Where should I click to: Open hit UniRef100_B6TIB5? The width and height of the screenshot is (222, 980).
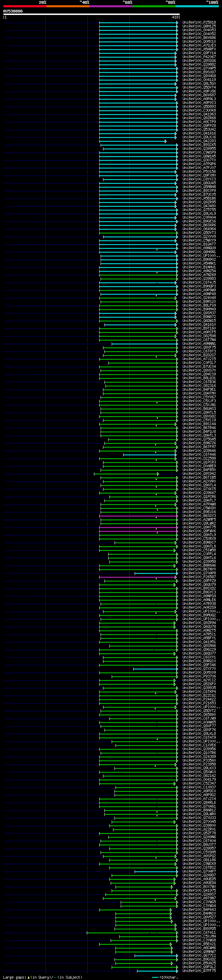[x=199, y=478]
